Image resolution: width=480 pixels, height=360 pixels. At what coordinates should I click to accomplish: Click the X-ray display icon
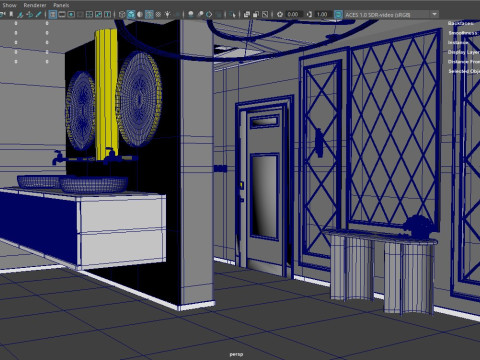[x=247, y=14]
